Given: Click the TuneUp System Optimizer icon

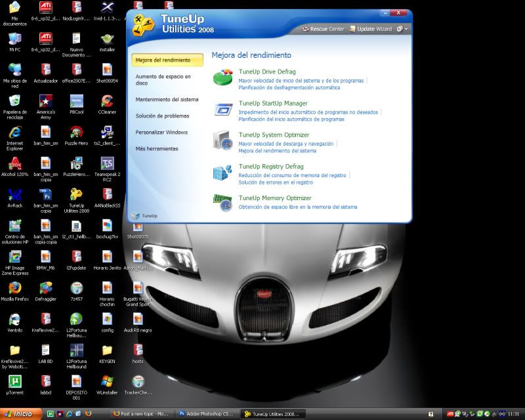Looking at the screenshot, I should (x=222, y=140).
